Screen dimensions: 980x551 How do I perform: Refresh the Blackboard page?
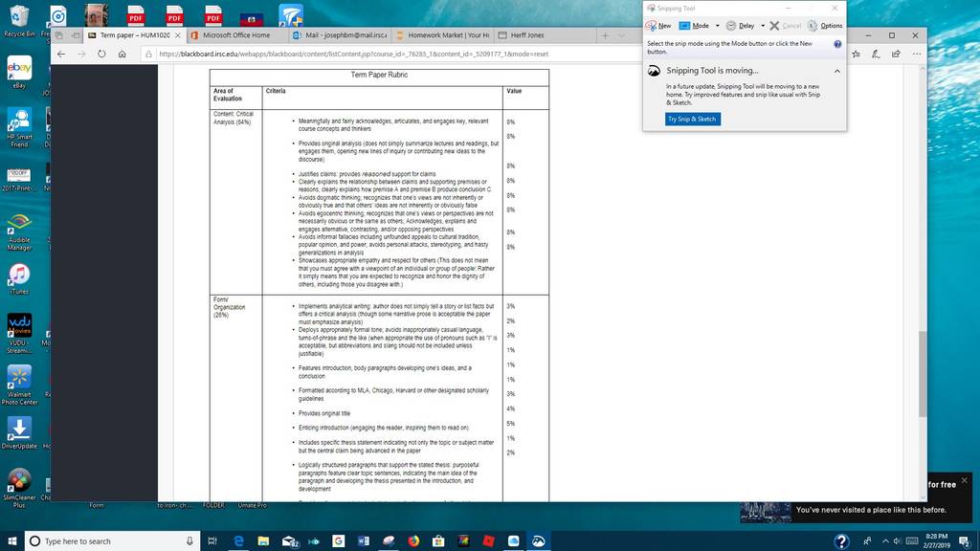pyautogui.click(x=101, y=54)
